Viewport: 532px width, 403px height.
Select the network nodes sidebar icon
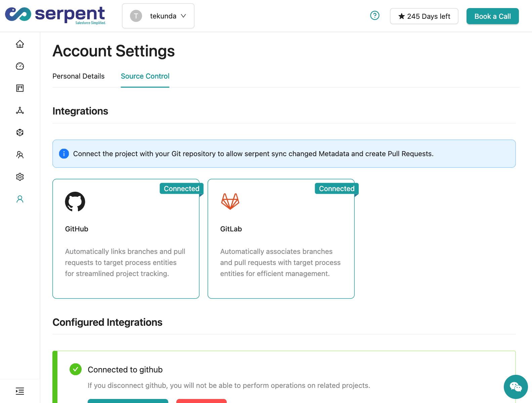point(20,110)
